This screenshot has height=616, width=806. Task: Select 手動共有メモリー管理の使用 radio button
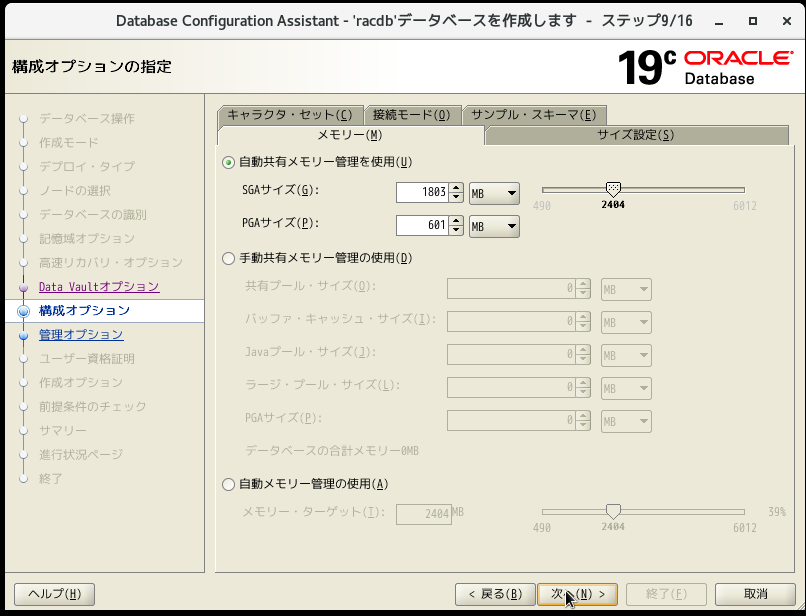click(228, 258)
